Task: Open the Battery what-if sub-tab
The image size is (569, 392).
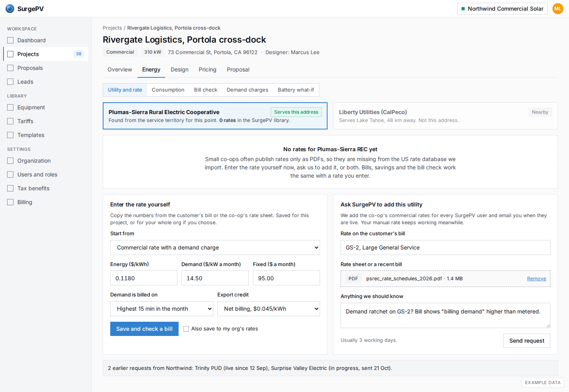Action: point(296,90)
